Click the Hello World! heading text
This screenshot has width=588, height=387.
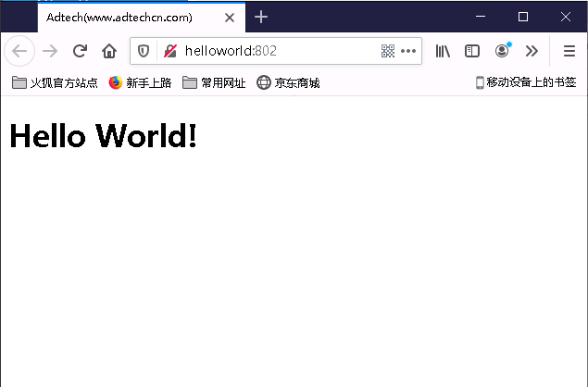click(x=103, y=135)
